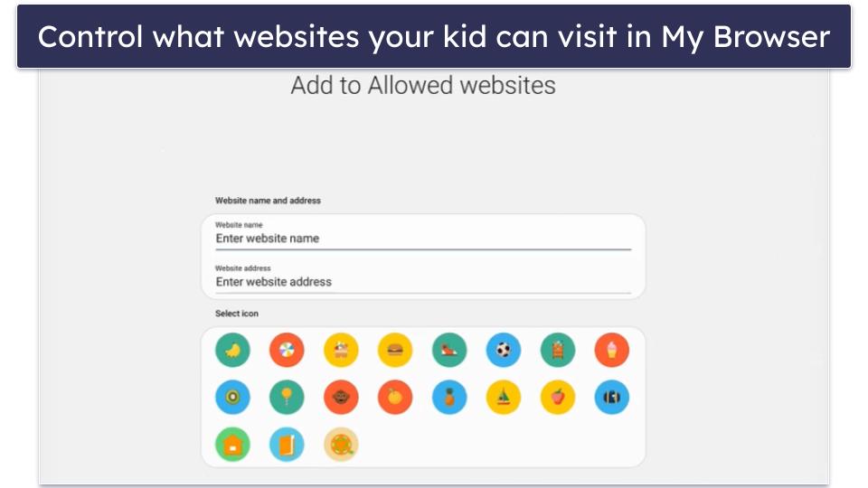Pick the orange fruit icon
The height and width of the screenshot is (488, 868).
click(395, 397)
